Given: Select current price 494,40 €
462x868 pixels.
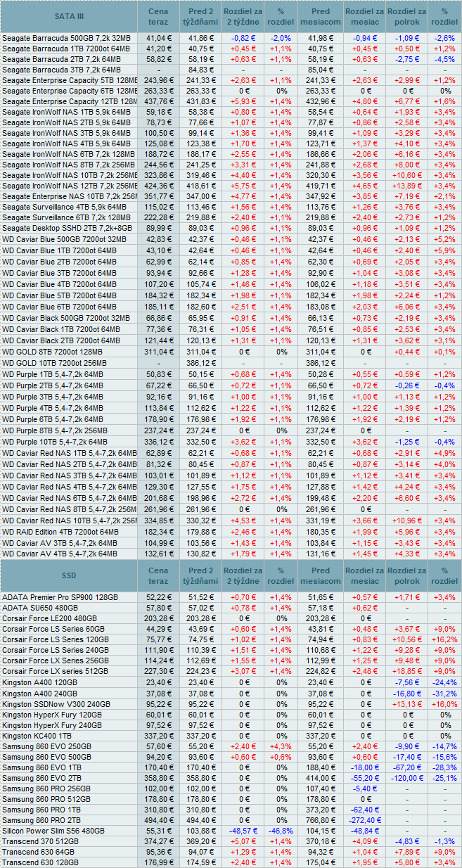Looking at the screenshot, I should 159,821.
